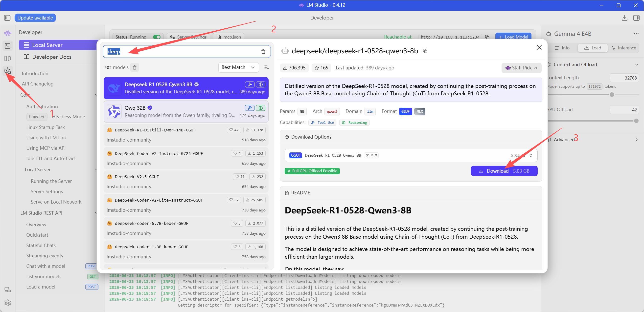This screenshot has height=312, width=644.
Task: Toggle the right sidebar panel icon
Action: pos(636,18)
